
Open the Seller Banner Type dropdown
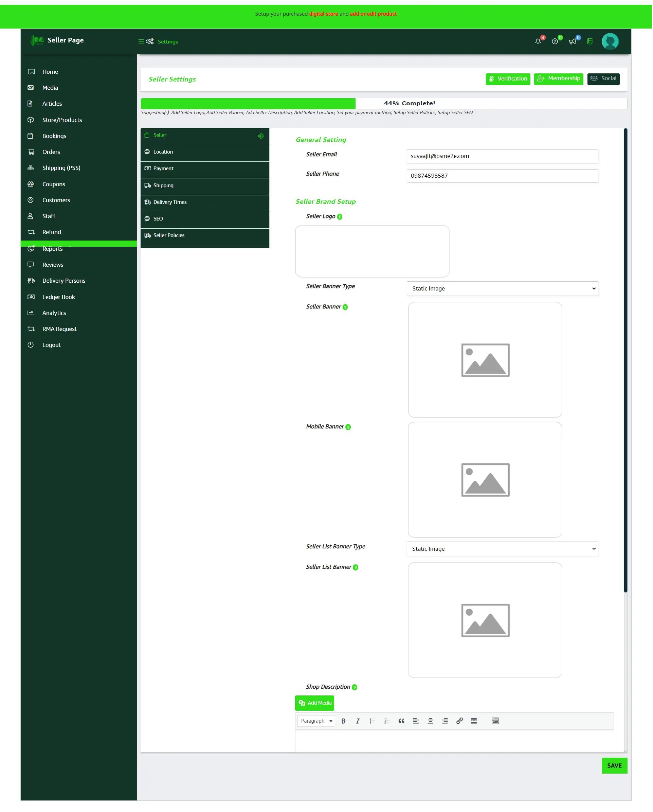point(502,288)
